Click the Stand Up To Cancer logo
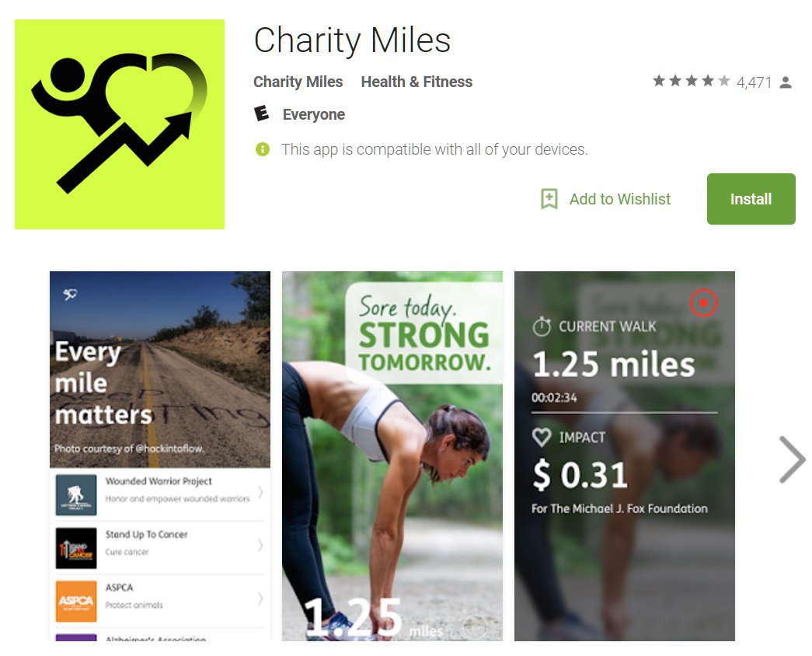This screenshot has width=812, height=656. point(76,548)
